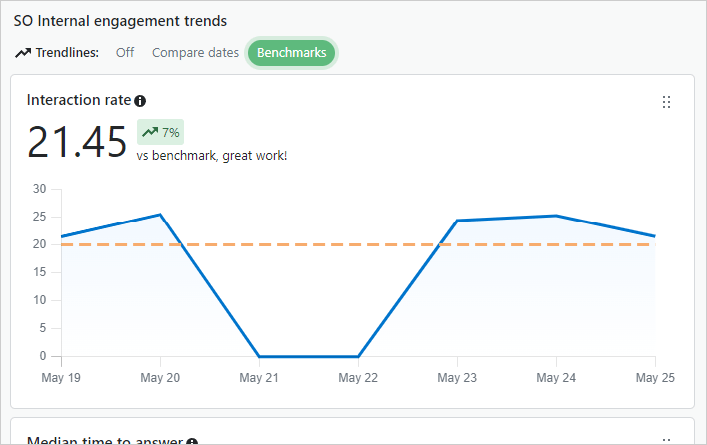The height and width of the screenshot is (445, 707).
Task: Click the Trendlines arrow icon
Action: coord(23,53)
